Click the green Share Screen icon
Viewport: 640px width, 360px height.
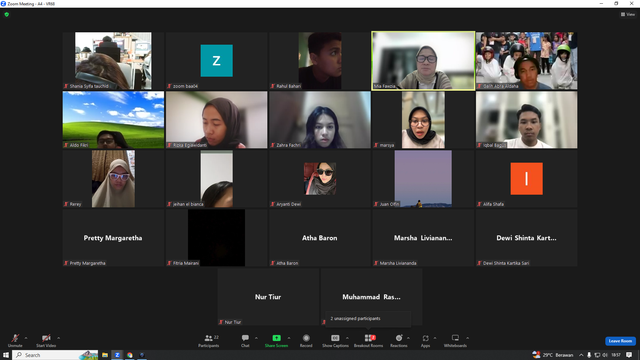pyautogui.click(x=276, y=338)
